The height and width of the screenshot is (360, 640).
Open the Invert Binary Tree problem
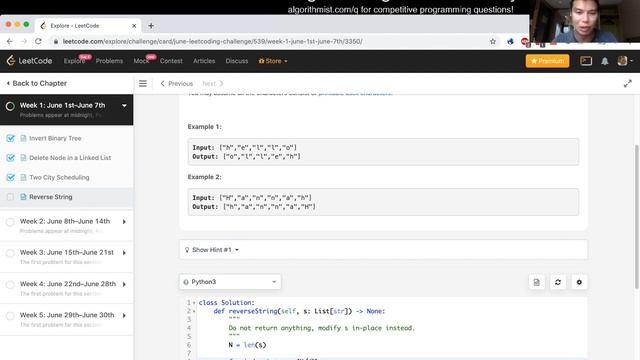coord(55,138)
